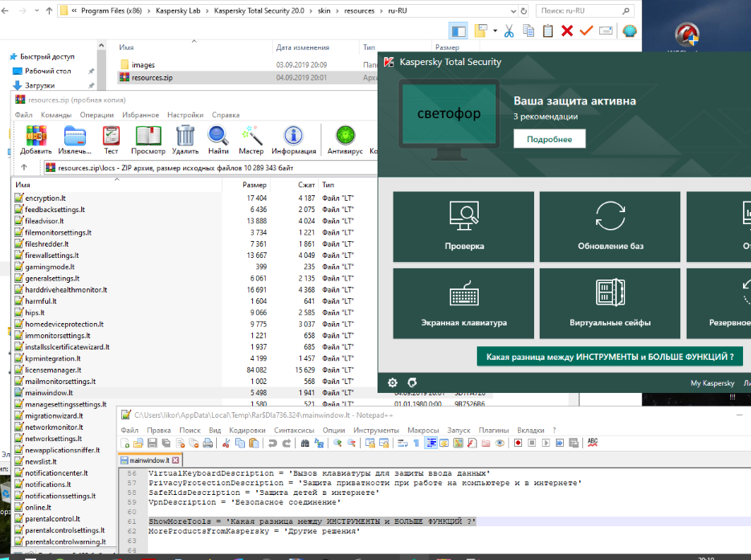This screenshot has width=751, height=560.
Task: Click the Explorer search field Поиск: ru-RU
Action: [x=570, y=12]
